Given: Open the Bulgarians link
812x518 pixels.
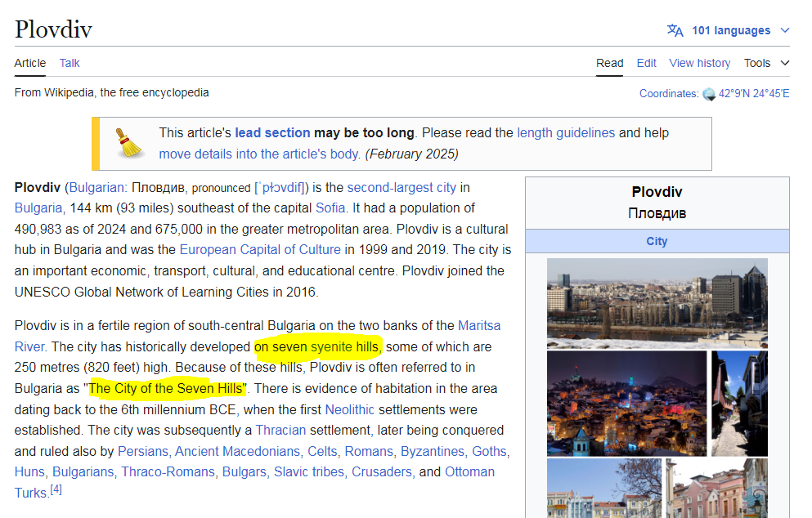Looking at the screenshot, I should point(83,472).
